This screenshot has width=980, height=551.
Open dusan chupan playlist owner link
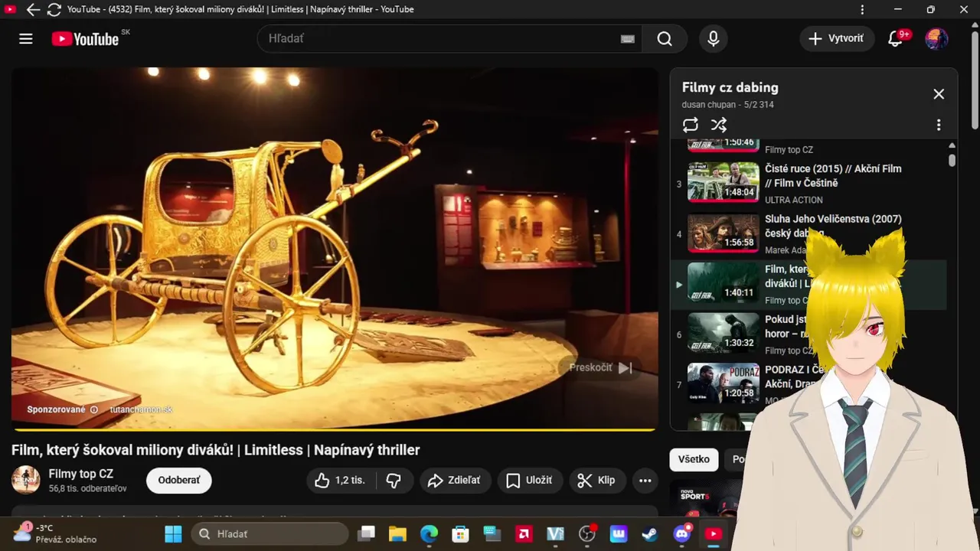tap(710, 105)
